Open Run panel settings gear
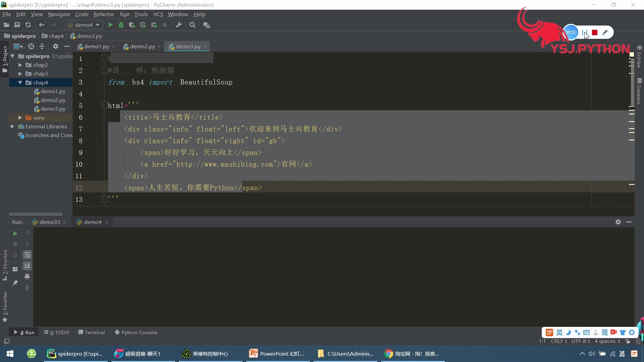Viewport: 644px width, 362px height. pyautogui.click(x=618, y=222)
